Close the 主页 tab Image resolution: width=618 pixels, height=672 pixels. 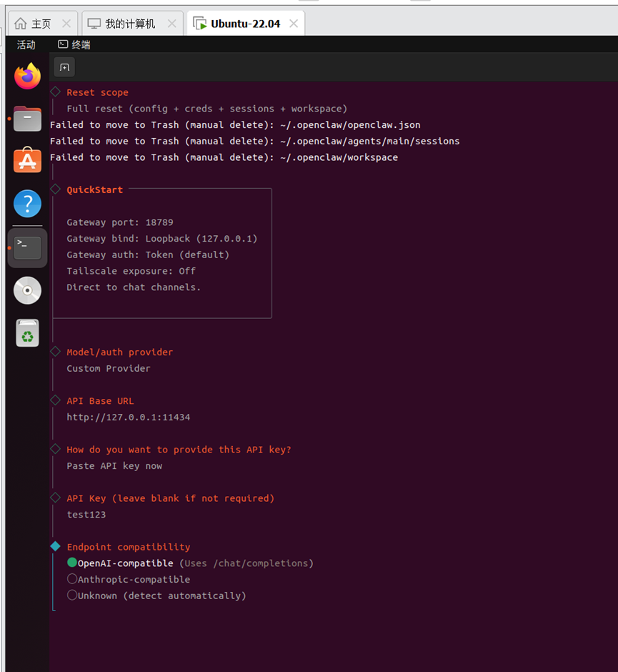click(x=66, y=24)
